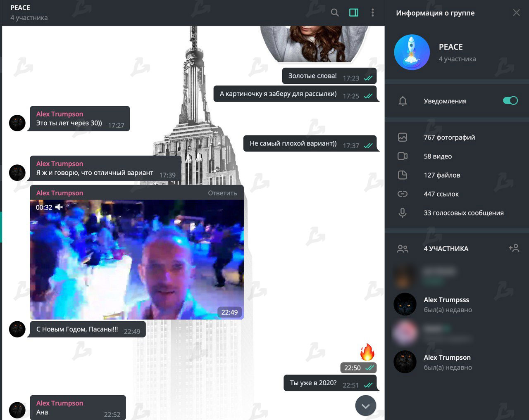Select member Alex Trumpsss from the list
529x420 pixels.
[x=446, y=304]
